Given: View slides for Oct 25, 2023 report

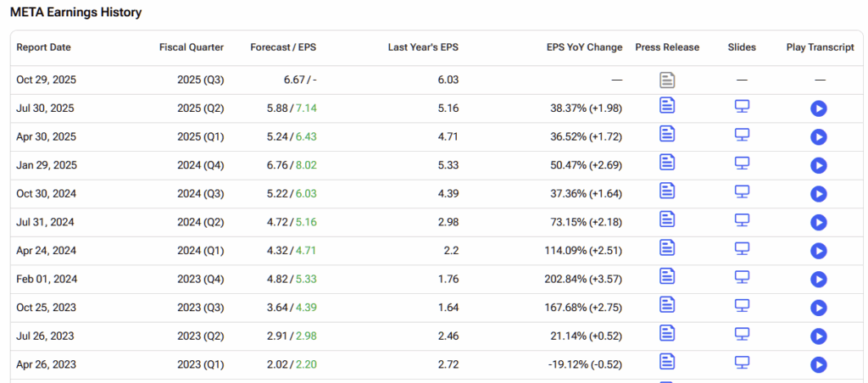Looking at the screenshot, I should [742, 305].
